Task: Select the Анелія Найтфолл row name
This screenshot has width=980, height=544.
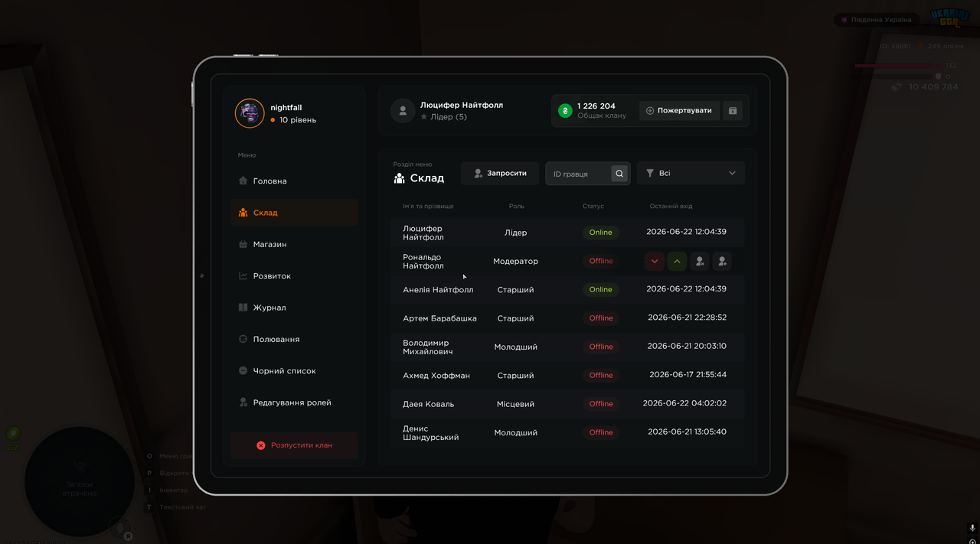Action: (438, 290)
